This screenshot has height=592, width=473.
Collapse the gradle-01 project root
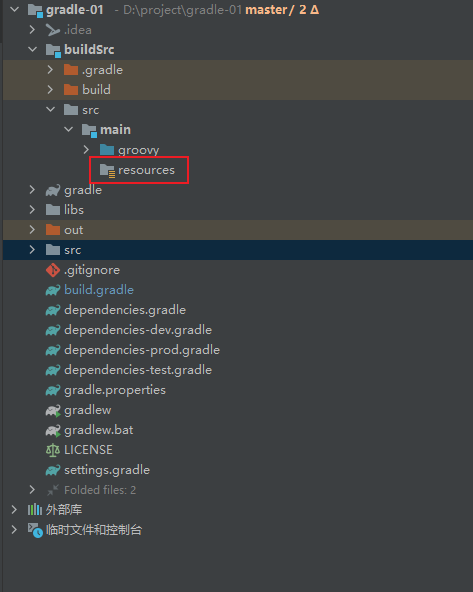(14, 9)
